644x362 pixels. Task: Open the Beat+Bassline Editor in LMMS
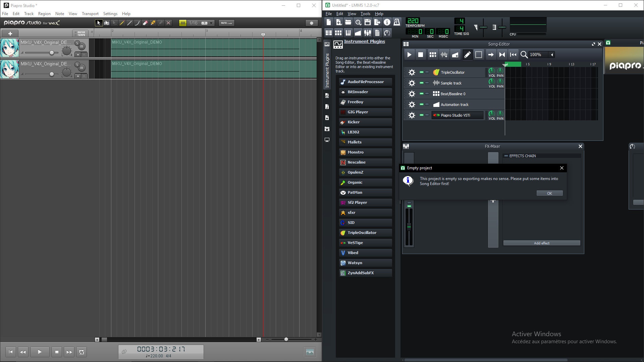pyautogui.click(x=338, y=33)
